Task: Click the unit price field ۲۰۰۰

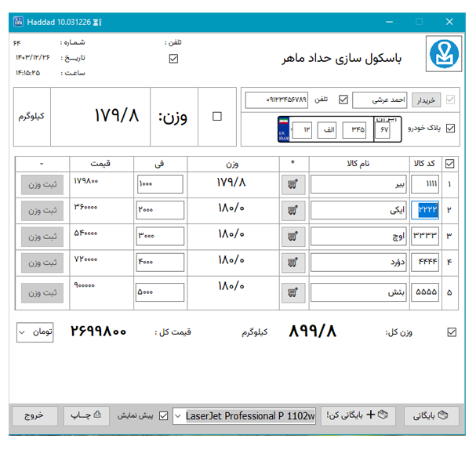Action: (160, 210)
